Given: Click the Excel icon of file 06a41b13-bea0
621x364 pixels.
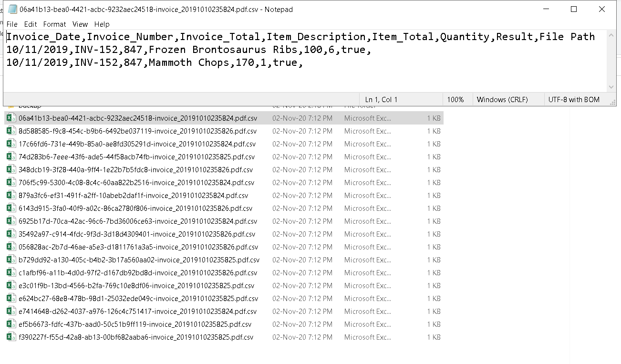Looking at the screenshot, I should coord(11,118).
